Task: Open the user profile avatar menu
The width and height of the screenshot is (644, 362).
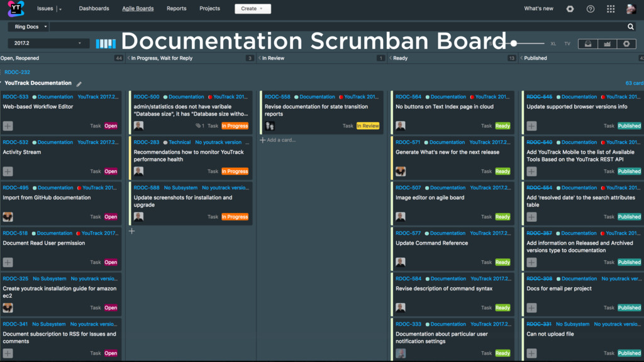Action: [x=631, y=9]
